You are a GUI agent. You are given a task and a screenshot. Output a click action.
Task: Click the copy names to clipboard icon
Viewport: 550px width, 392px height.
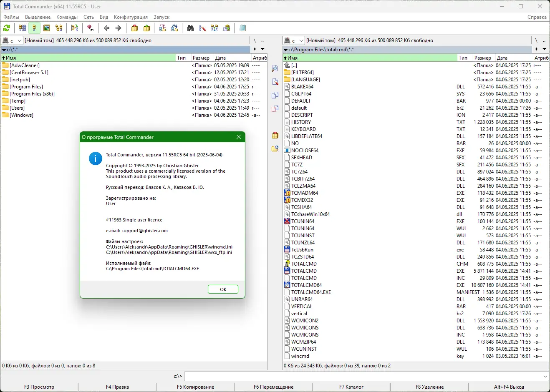[x=227, y=28]
